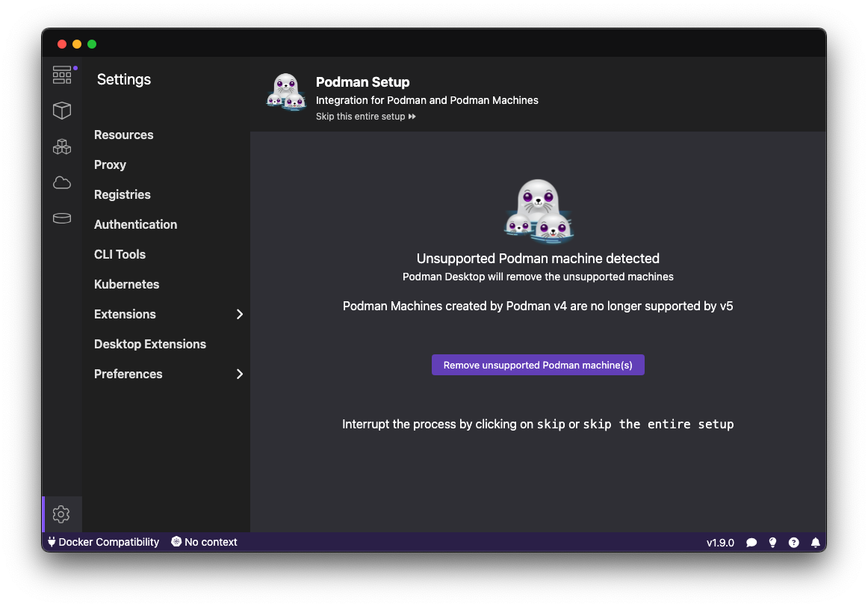This screenshot has height=607, width=868.
Task: Open the Authentication settings page
Action: click(135, 224)
